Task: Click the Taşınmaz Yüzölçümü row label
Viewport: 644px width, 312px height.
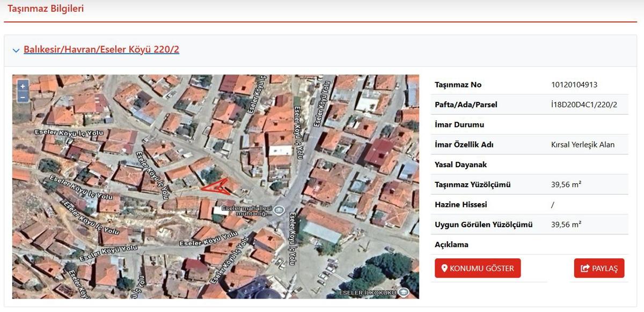Action: [x=472, y=185]
